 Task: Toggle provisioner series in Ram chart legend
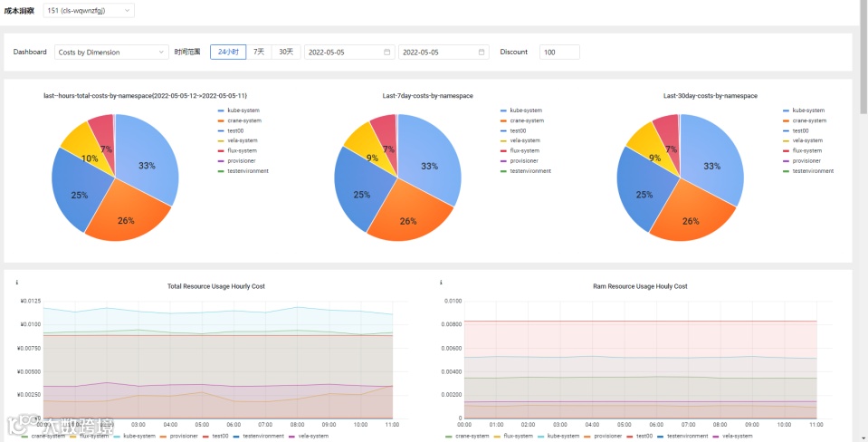coord(603,436)
